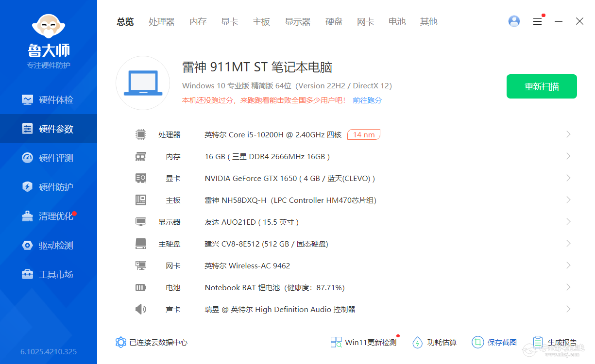595x364 pixels.
Task: Open 驱动检测 driver detection
Action: [49, 245]
